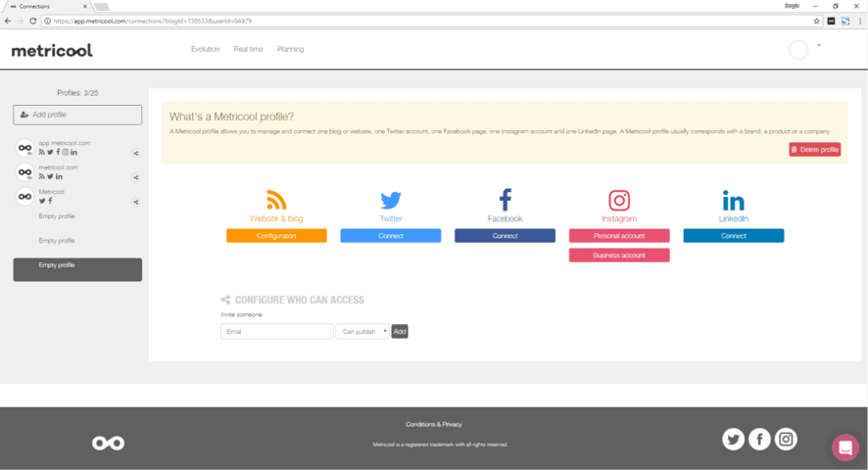
Task: Click the user avatar in header
Action: (x=798, y=50)
